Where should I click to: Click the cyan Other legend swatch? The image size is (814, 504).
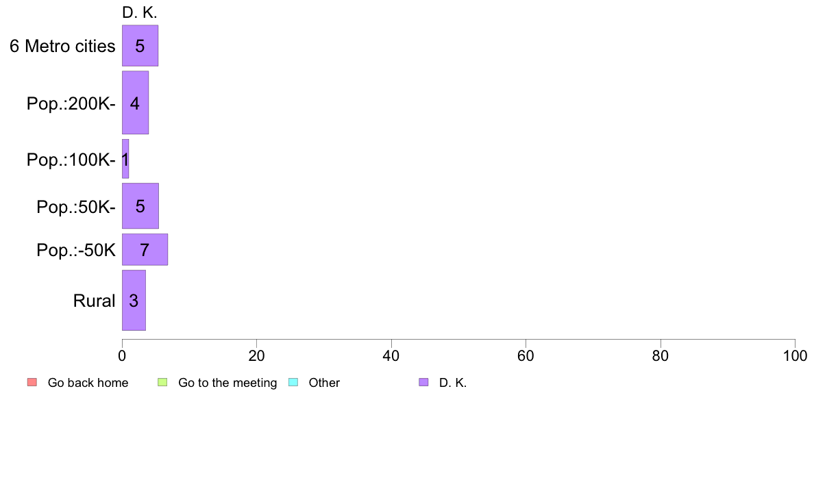point(293,383)
